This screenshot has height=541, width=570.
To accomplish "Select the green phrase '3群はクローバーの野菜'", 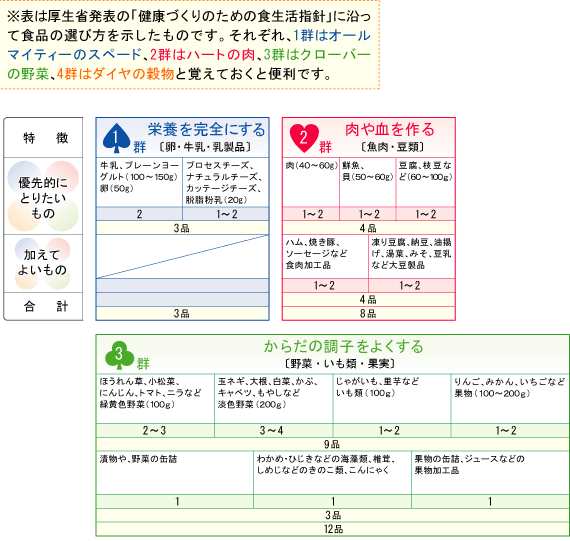I will [x=189, y=64].
